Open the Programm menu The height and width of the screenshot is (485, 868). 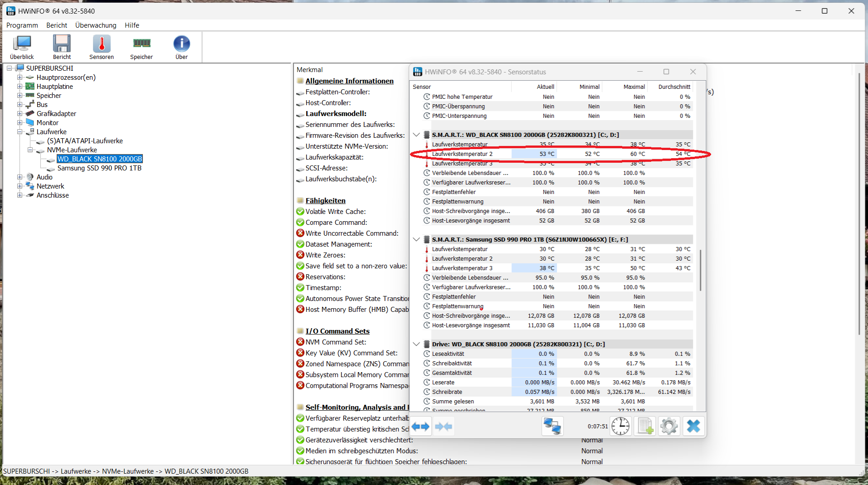click(x=22, y=25)
